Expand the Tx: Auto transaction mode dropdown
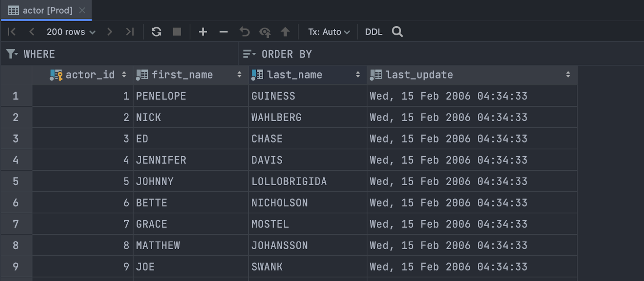Screen dimensions: 644x281 329,32
